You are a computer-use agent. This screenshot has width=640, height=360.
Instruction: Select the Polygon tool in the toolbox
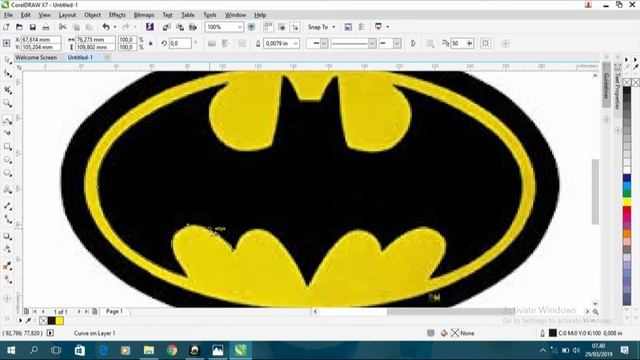pyautogui.click(x=7, y=173)
